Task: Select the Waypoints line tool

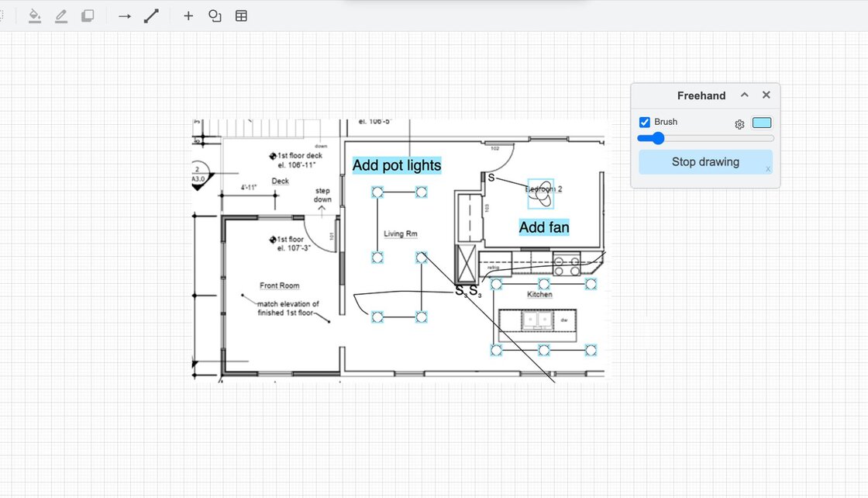Action: click(x=151, y=16)
